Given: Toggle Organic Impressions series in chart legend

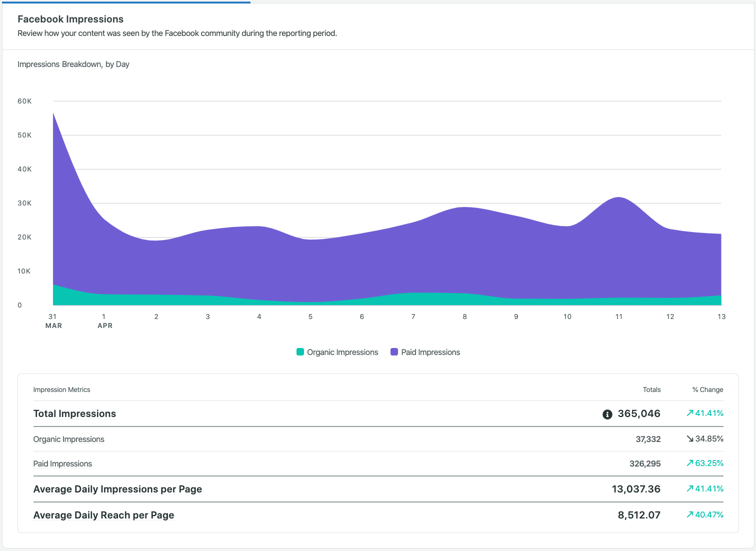Looking at the screenshot, I should 342,352.
